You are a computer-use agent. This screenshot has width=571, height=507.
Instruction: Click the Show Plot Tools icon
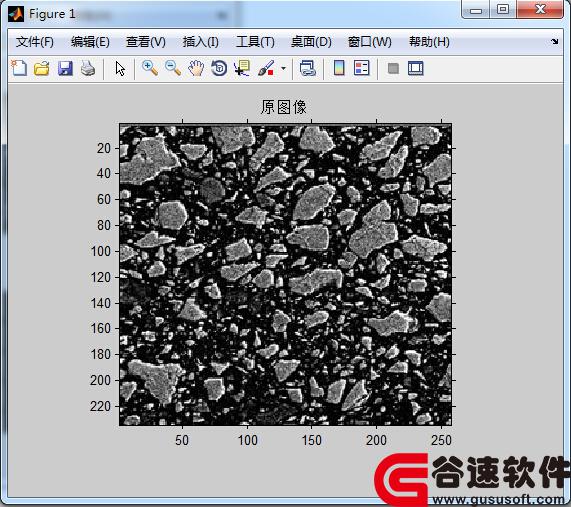pos(416,68)
